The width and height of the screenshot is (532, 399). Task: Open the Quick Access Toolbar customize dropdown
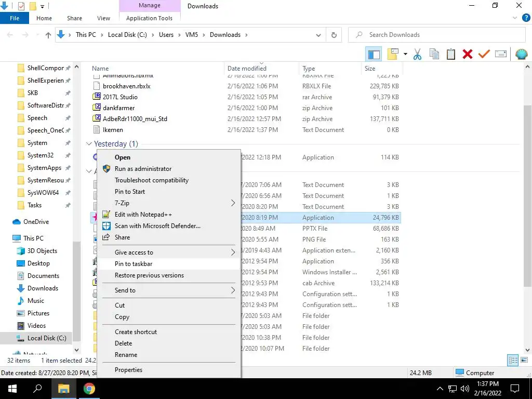click(x=43, y=6)
